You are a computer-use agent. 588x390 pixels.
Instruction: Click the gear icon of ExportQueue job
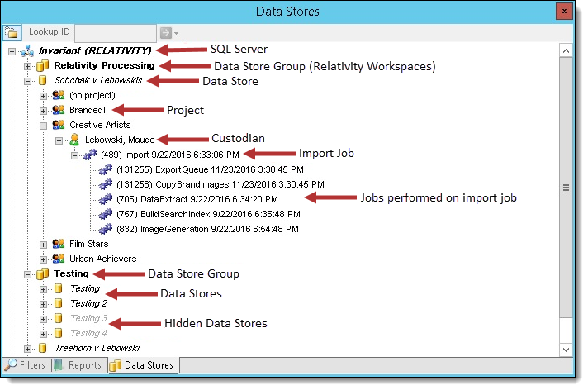[106, 169]
